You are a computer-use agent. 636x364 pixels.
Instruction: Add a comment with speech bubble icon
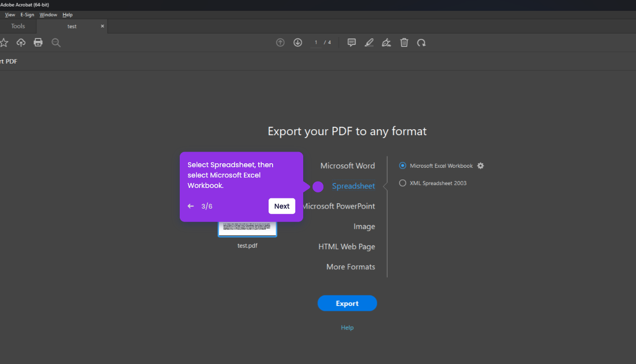(352, 42)
